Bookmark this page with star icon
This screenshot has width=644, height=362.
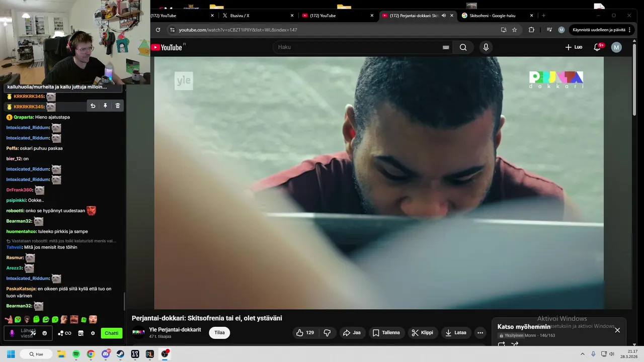coord(514,30)
